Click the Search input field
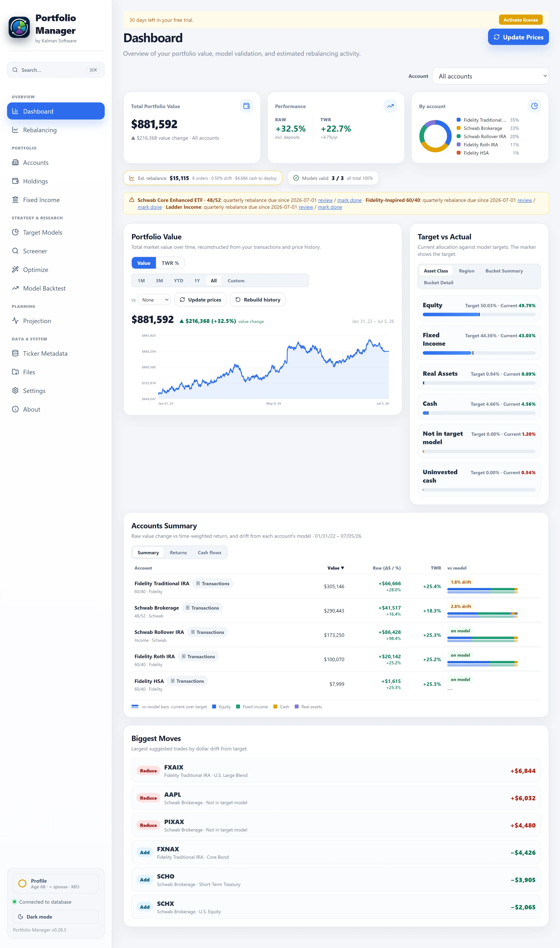 56,70
